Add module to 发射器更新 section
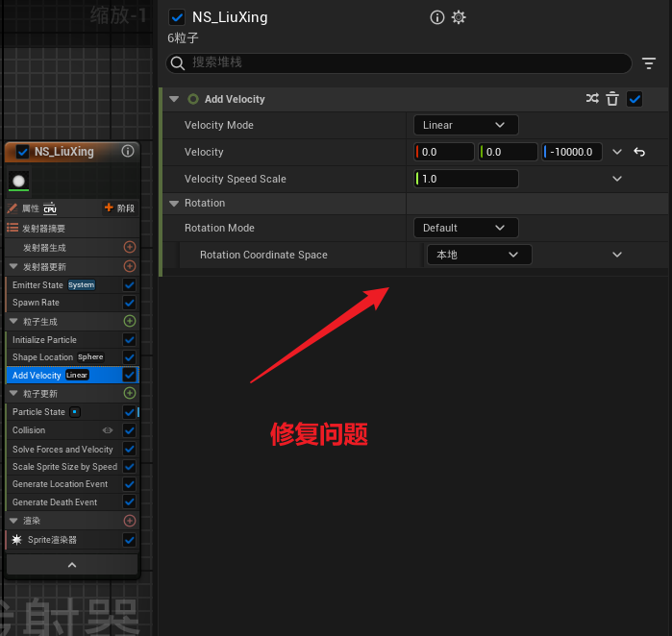 click(130, 266)
